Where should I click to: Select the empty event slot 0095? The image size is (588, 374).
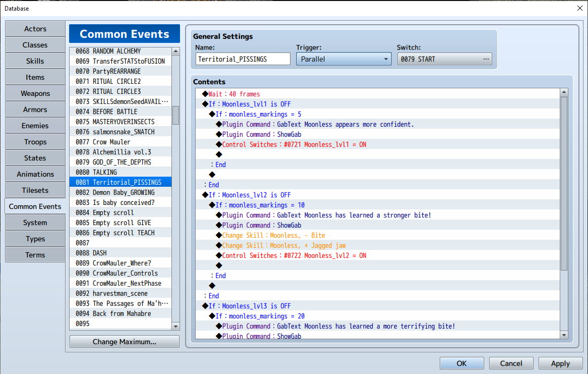coord(121,324)
